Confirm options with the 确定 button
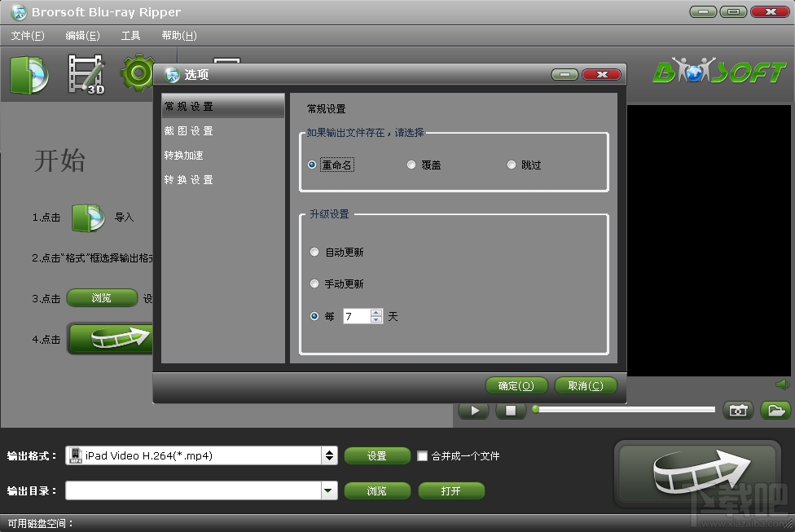This screenshot has width=795, height=532. (x=516, y=385)
